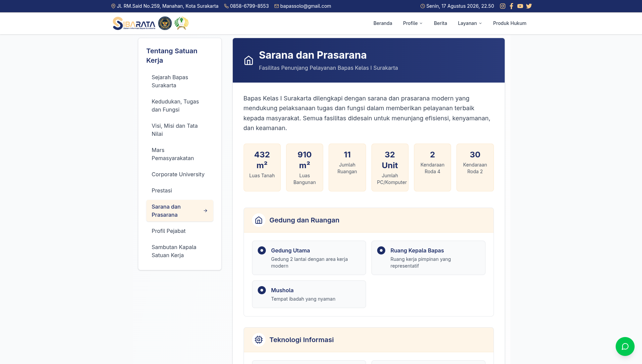Click the 432 m² Luas Tanah stat card
This screenshot has height=364, width=642.
[262, 168]
